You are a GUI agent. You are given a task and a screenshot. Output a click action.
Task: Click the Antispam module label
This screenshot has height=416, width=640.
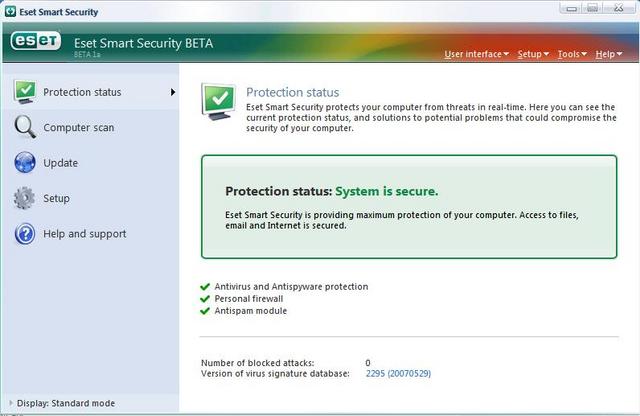pos(251,311)
